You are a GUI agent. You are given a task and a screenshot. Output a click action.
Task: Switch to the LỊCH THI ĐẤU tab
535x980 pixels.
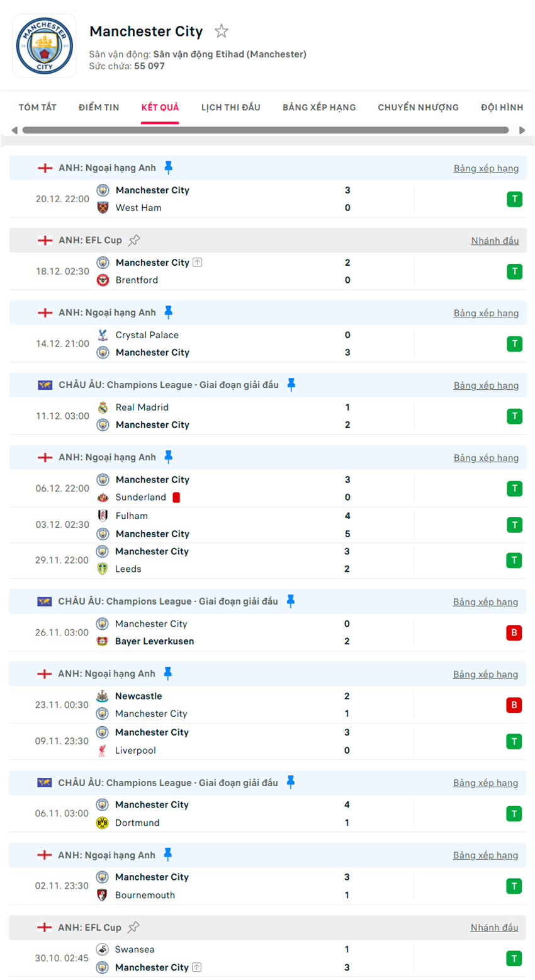coord(230,107)
